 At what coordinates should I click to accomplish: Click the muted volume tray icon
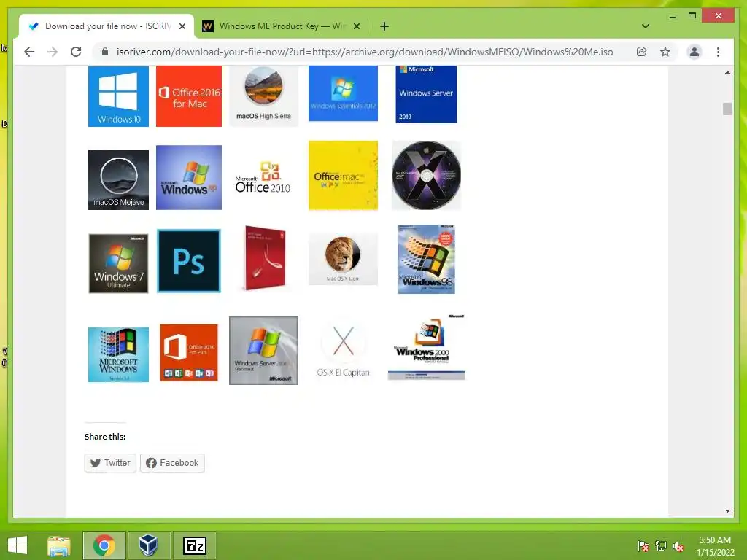[x=678, y=545]
